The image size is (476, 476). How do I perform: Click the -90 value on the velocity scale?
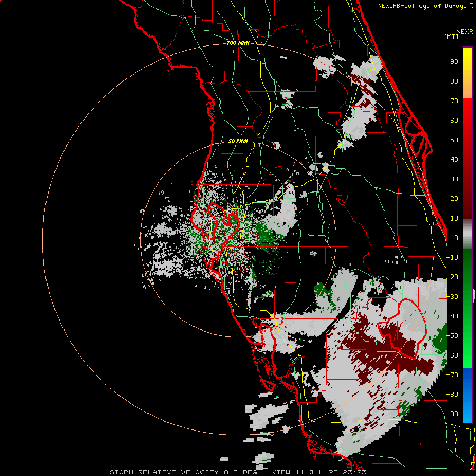[452, 414]
